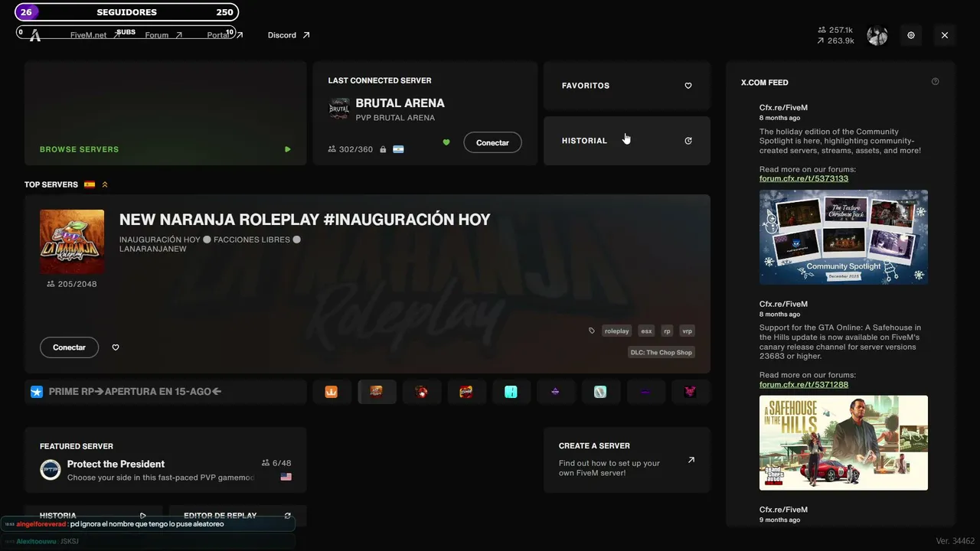Screen dimensions: 980x551
Task: Click Conectar for Brutal Arena
Action: pyautogui.click(x=492, y=142)
